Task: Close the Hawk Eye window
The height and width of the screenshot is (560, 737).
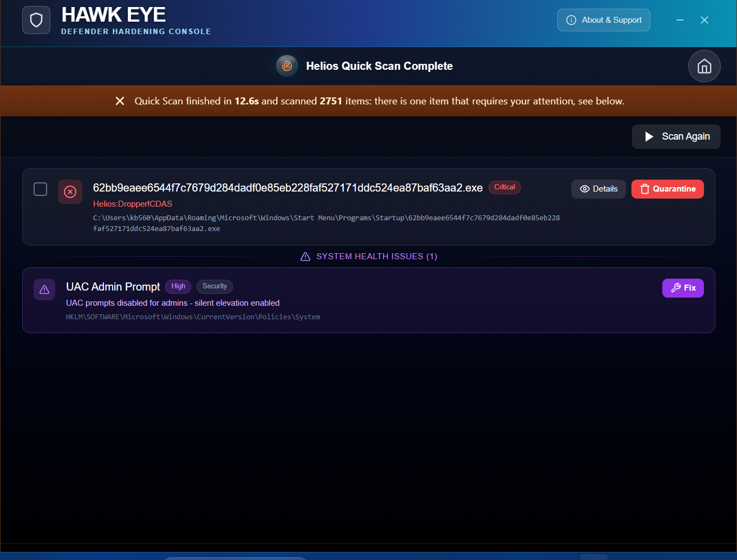Action: [705, 20]
